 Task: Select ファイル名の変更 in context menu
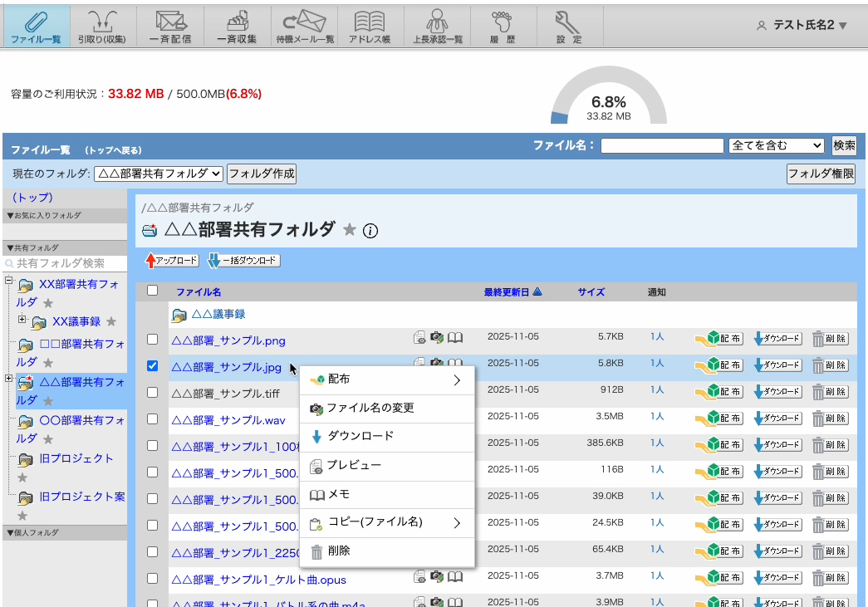click(370, 408)
